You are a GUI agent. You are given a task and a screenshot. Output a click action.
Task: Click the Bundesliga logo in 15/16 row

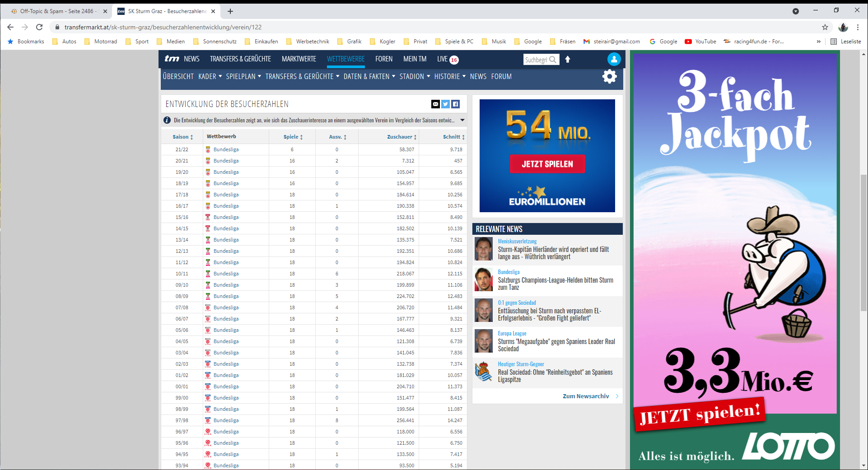pos(208,217)
